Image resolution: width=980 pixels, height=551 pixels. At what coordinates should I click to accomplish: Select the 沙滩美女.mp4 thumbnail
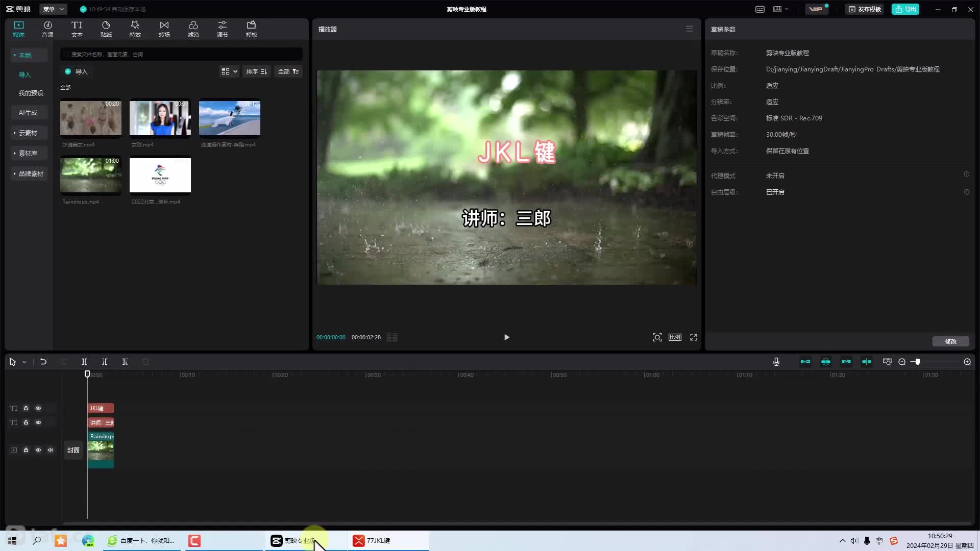tap(91, 118)
